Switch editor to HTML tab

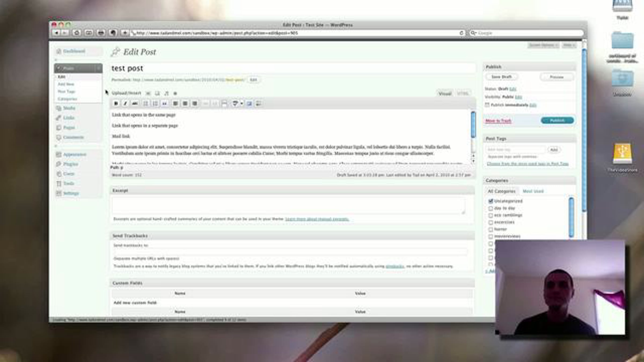pyautogui.click(x=463, y=93)
